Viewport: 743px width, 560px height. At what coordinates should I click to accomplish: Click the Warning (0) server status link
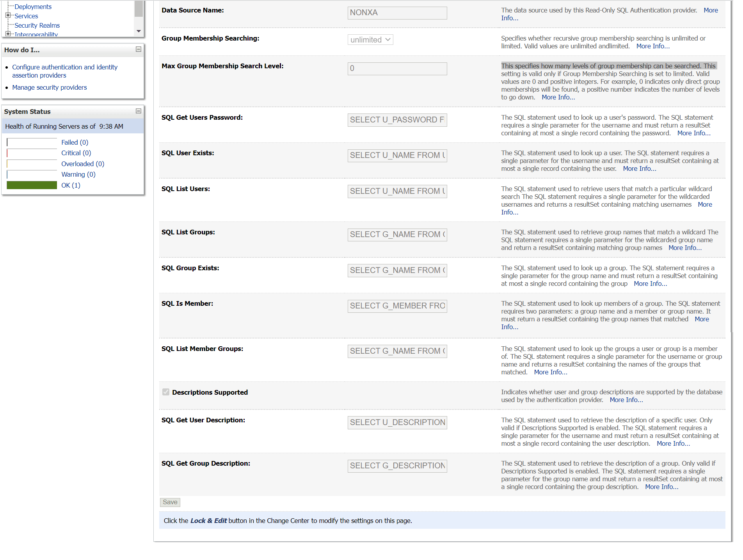click(x=78, y=174)
